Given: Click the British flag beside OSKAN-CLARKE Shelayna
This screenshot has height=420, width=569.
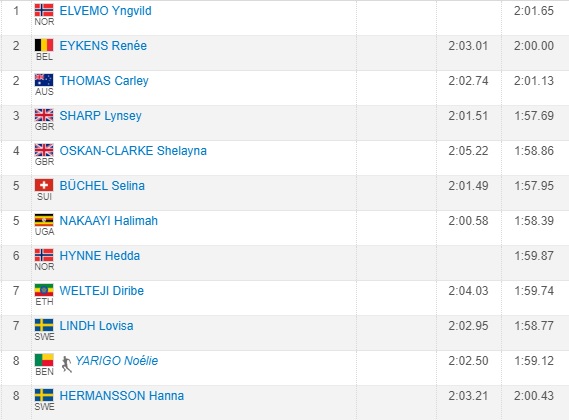Looking at the screenshot, I should [x=44, y=150].
